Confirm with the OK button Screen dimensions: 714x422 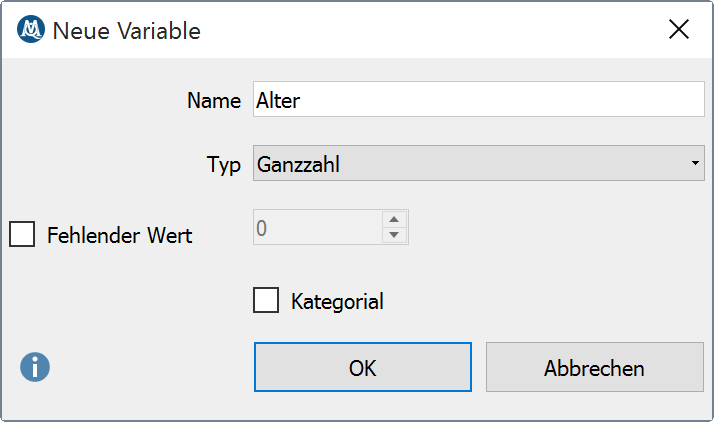[363, 367]
